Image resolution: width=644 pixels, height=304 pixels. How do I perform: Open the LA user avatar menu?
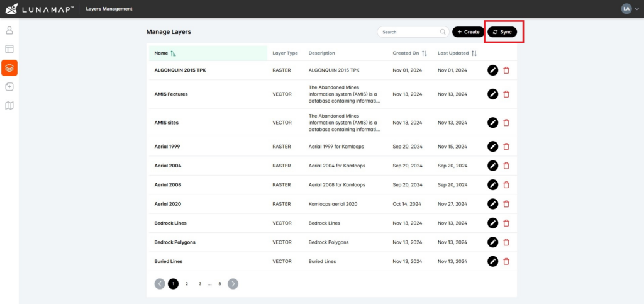[x=626, y=9]
